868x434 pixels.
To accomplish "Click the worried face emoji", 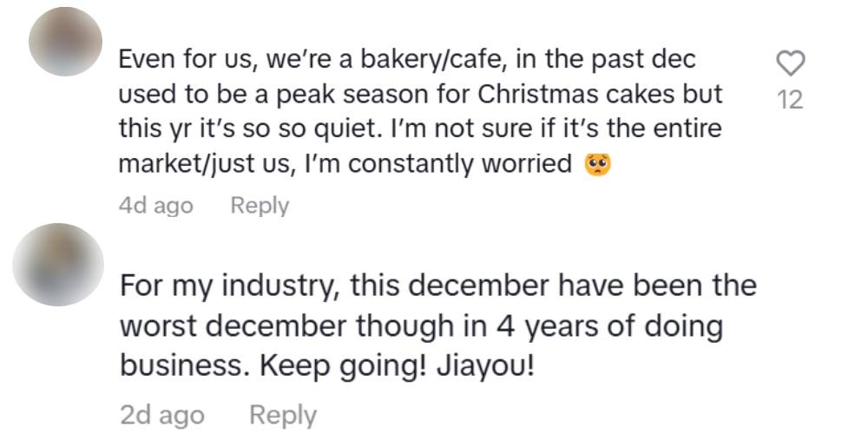I will pyautogui.click(x=599, y=163).
